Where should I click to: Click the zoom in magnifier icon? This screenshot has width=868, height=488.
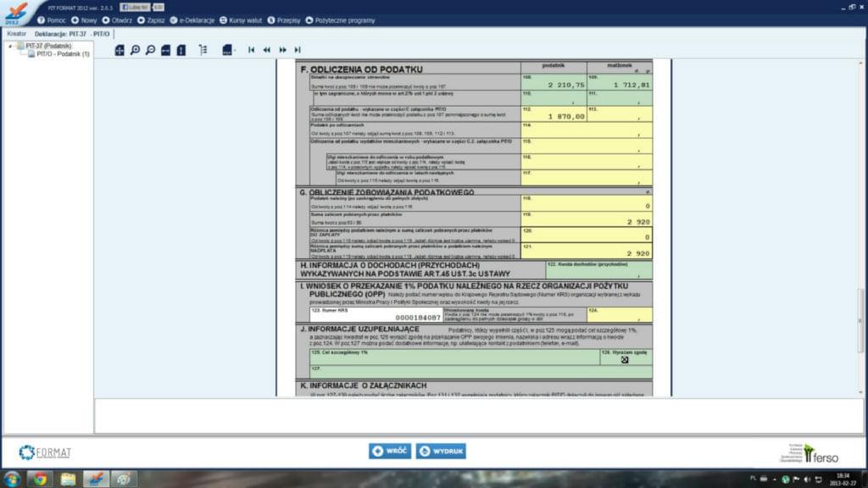click(135, 50)
